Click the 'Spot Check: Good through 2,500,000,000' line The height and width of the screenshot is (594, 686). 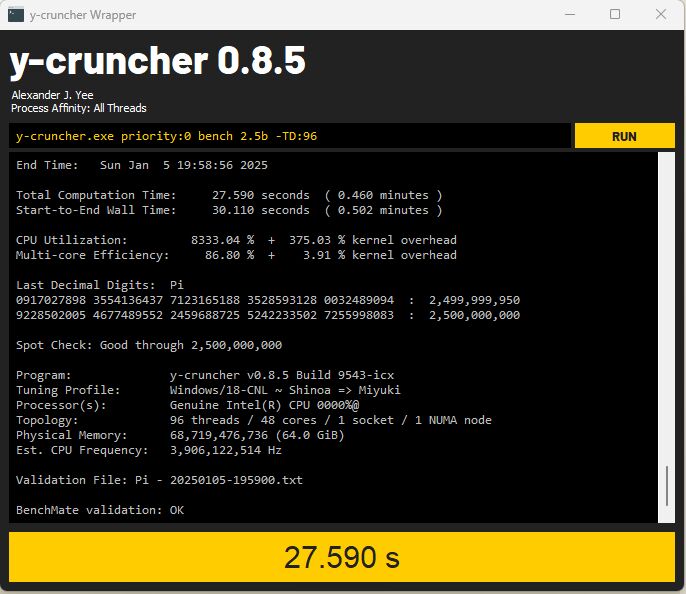pos(149,345)
